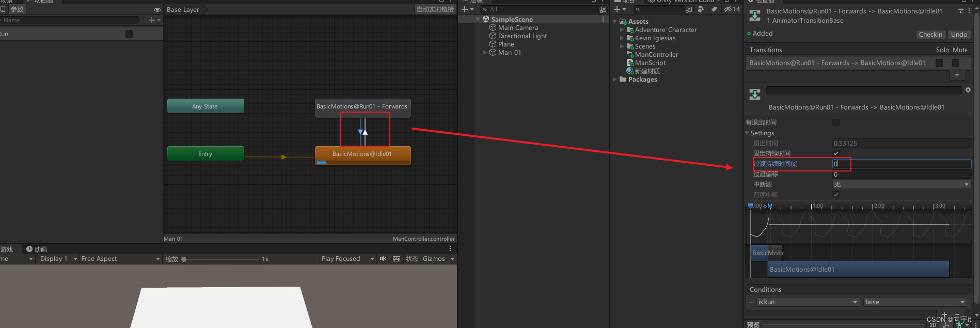
Task: Open the transition settings gear icon
Action: [x=968, y=90]
